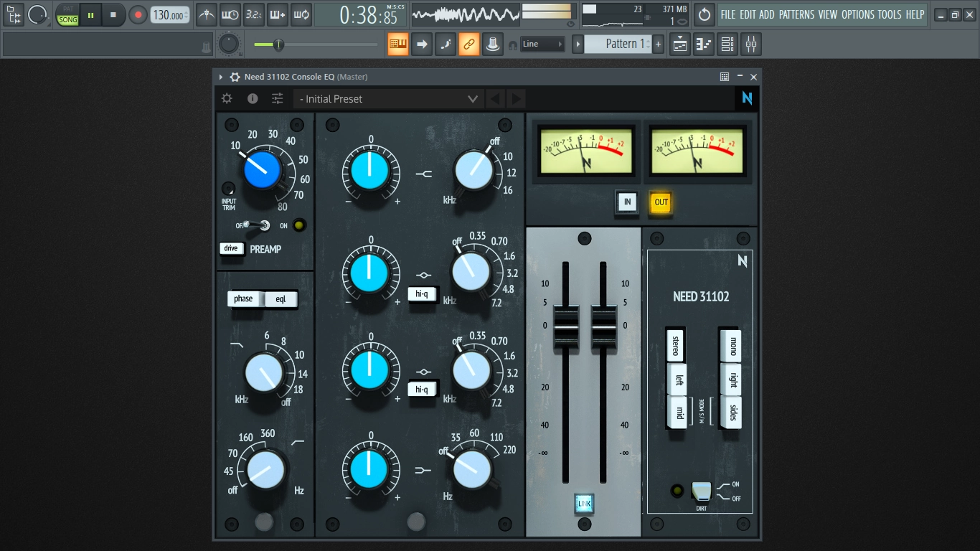This screenshot has width=980, height=551.
Task: Open the PATTERNS menu
Action: tap(796, 14)
